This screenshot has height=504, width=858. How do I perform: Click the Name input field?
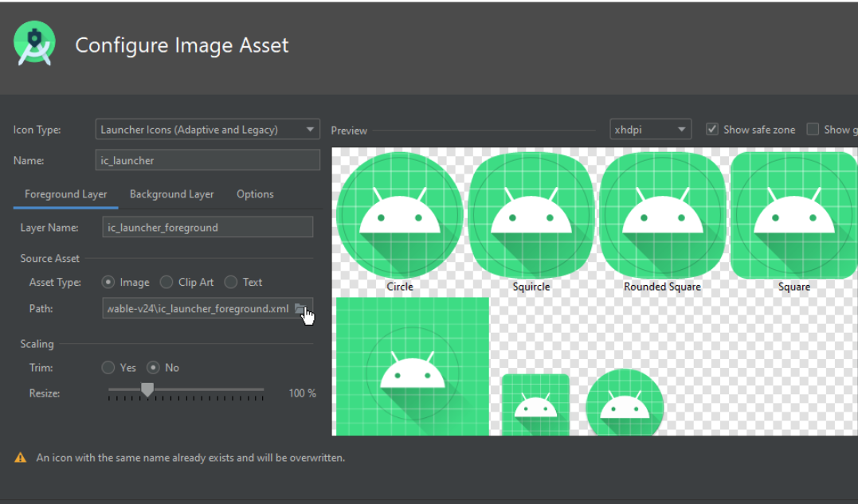point(207,160)
